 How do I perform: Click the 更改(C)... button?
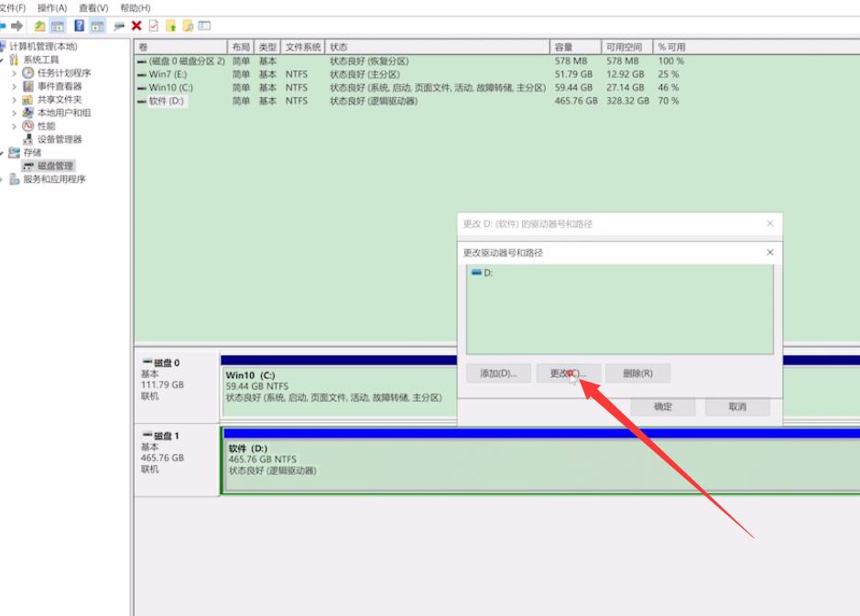pyautogui.click(x=568, y=373)
